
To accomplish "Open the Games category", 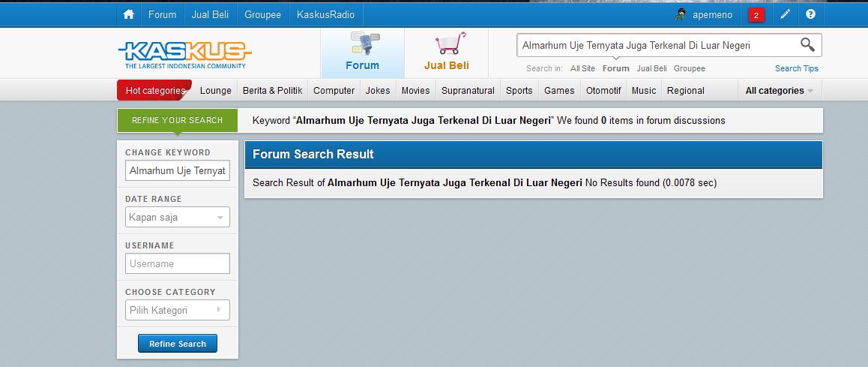I will click(x=559, y=90).
